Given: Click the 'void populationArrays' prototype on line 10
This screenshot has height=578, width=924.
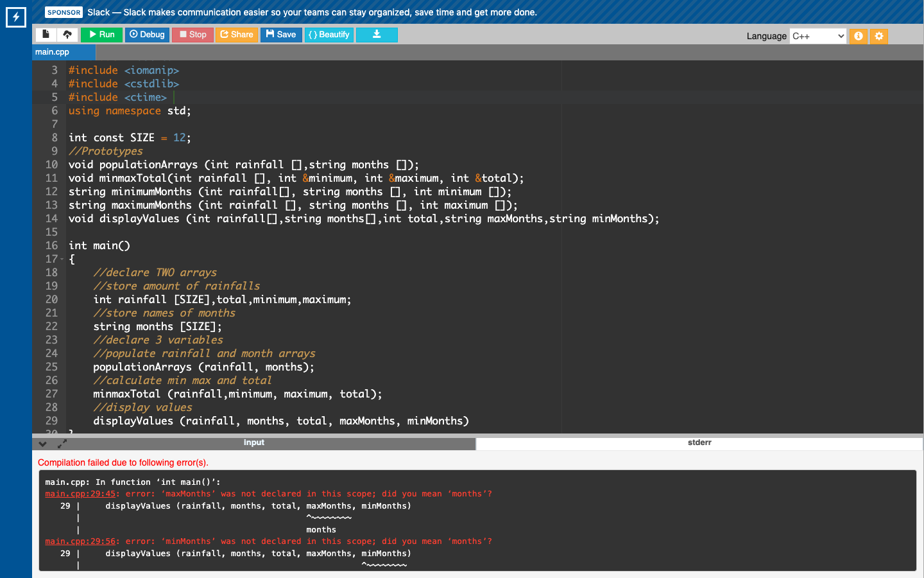Looking at the screenshot, I should (x=244, y=164).
